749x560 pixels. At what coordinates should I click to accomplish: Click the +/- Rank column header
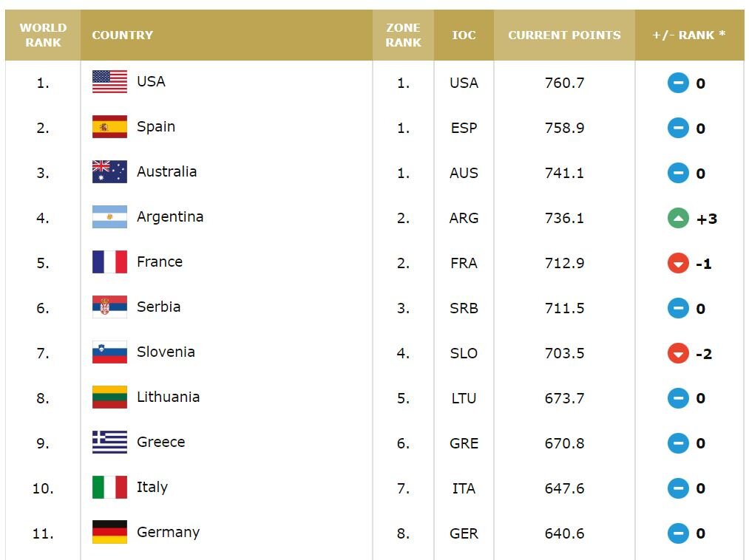(689, 35)
